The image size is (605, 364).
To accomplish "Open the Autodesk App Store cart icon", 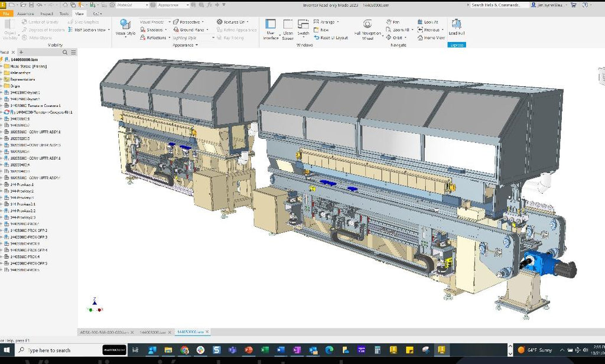I will click(573, 5).
